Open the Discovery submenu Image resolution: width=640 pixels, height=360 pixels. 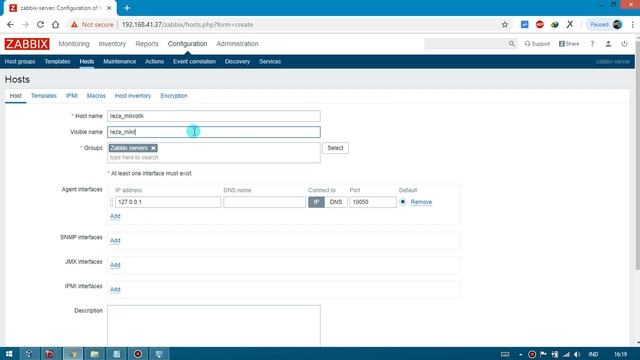click(237, 62)
